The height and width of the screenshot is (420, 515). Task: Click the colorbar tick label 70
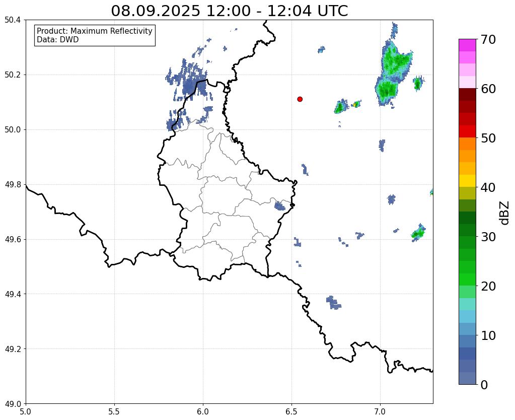click(488, 39)
